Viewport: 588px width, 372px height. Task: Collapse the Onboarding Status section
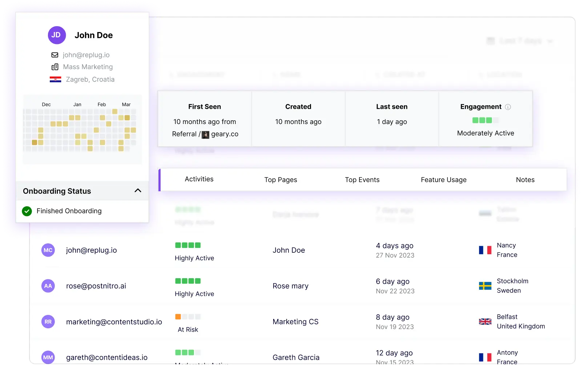pos(137,191)
